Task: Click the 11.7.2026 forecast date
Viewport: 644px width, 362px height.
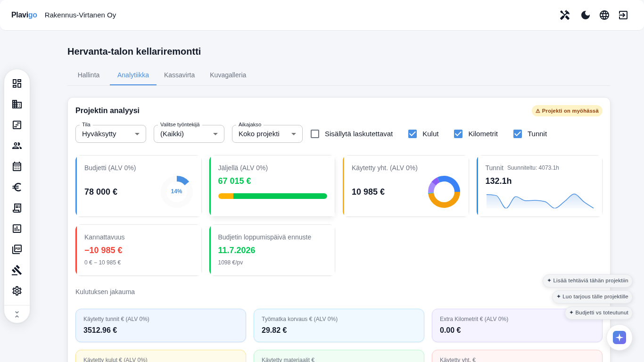Action: (237, 250)
